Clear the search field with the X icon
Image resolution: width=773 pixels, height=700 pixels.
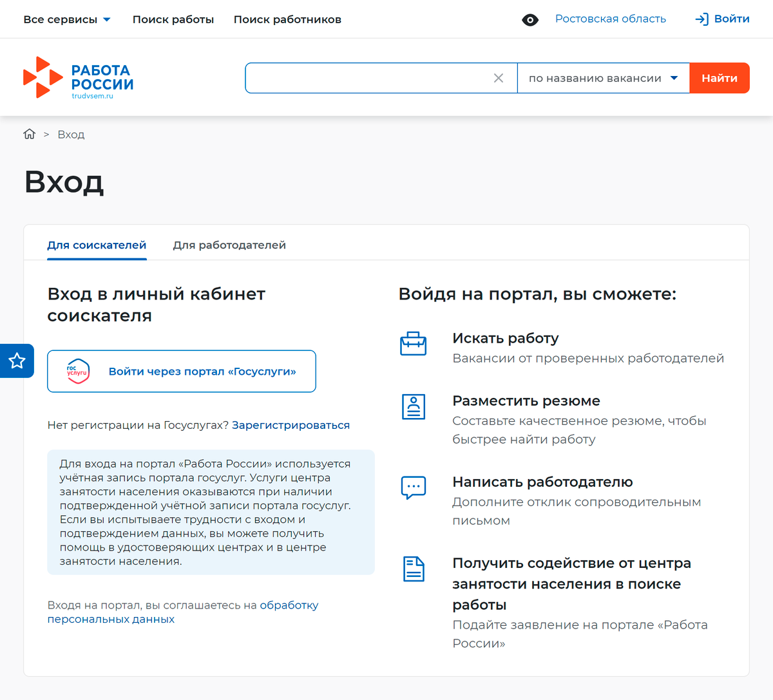[x=499, y=77]
